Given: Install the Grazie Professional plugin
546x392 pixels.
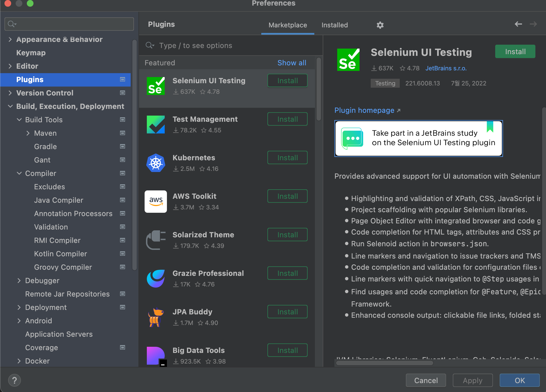Looking at the screenshot, I should [288, 273].
